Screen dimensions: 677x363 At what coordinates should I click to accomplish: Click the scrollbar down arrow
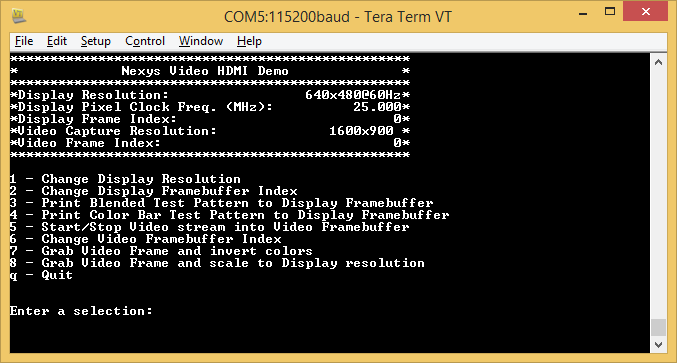pyautogui.click(x=658, y=344)
